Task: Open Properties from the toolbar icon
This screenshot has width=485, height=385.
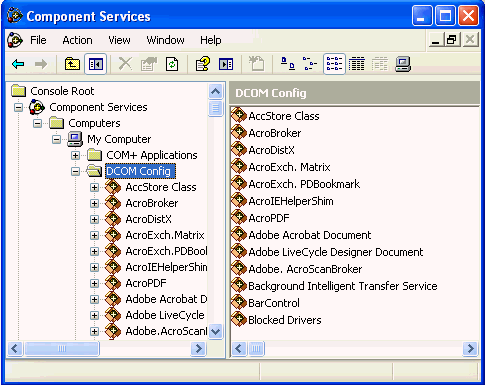Action: 149,64
